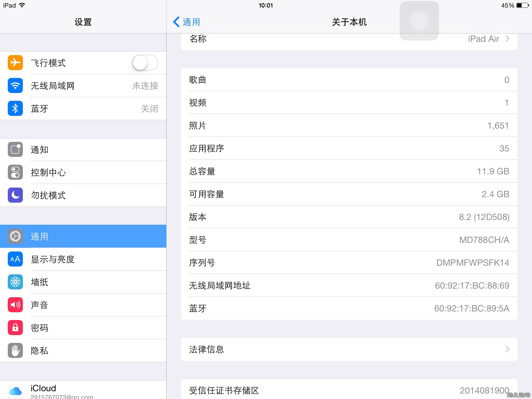Tap the AssistiveTouch floating button

(x=419, y=21)
